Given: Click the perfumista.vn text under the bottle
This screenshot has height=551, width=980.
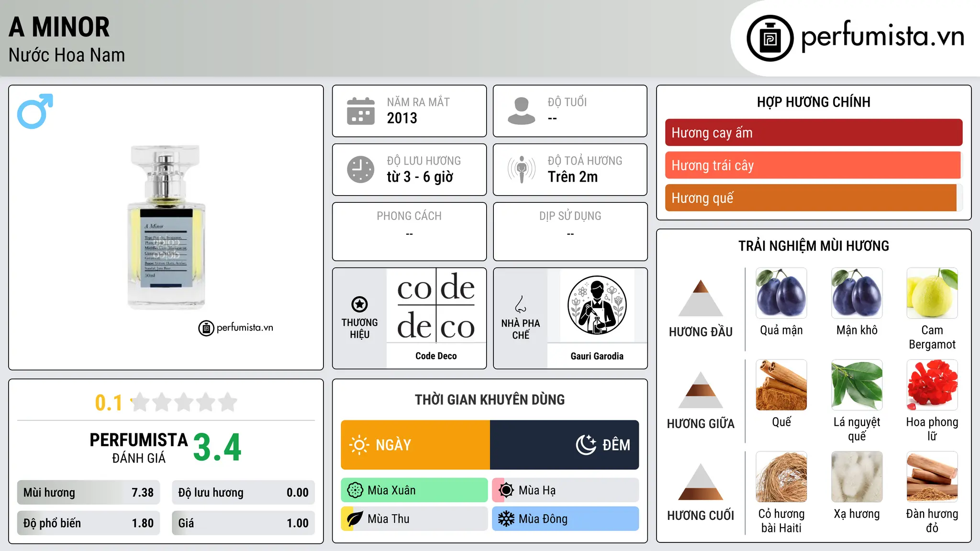Looking at the screenshot, I should click(x=245, y=328).
